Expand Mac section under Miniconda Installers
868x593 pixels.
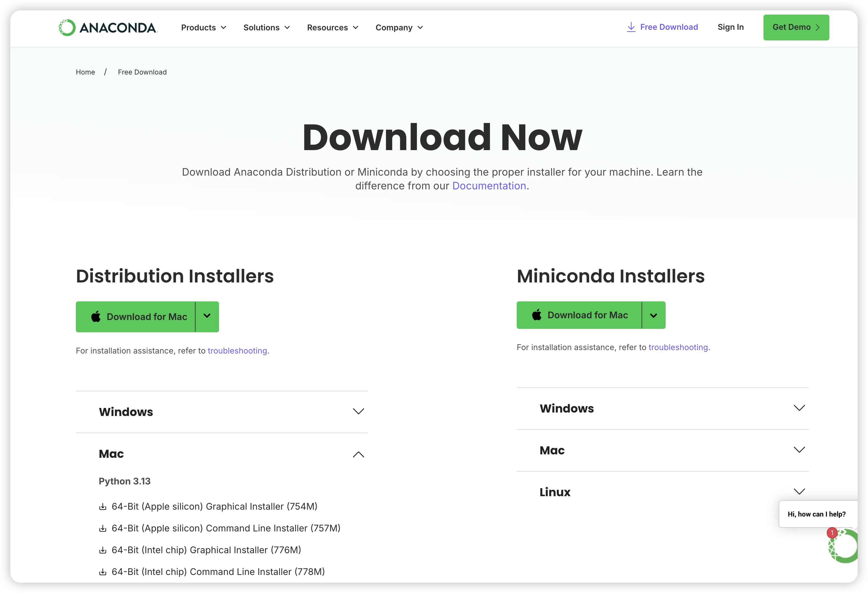pyautogui.click(x=799, y=450)
